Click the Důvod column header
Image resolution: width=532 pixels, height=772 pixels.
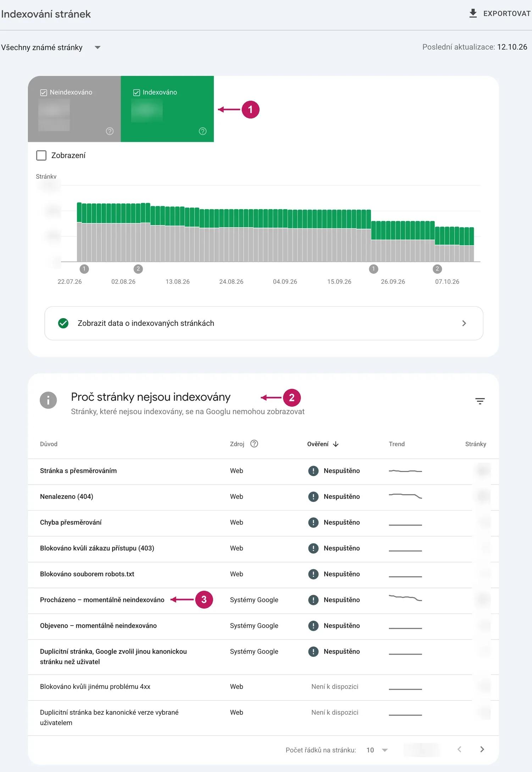tap(49, 444)
